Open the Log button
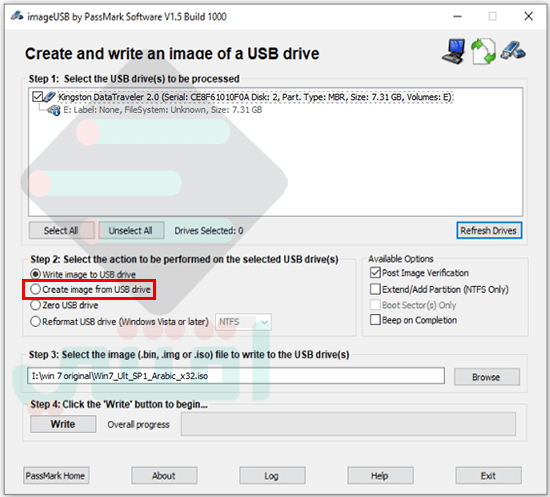Image resolution: width=550 pixels, height=497 pixels. 272,476
